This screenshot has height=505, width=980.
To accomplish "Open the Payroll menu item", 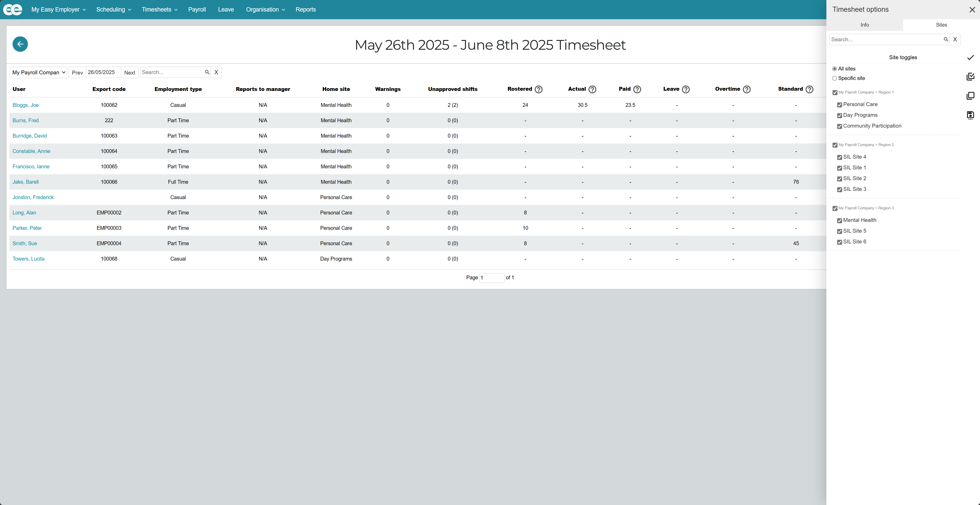I will (x=197, y=9).
